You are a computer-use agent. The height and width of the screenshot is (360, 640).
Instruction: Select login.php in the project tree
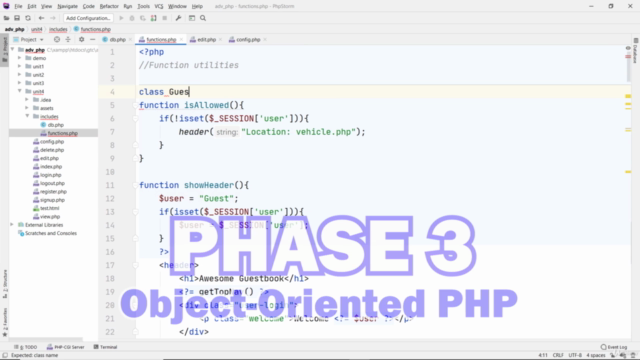tap(51, 175)
